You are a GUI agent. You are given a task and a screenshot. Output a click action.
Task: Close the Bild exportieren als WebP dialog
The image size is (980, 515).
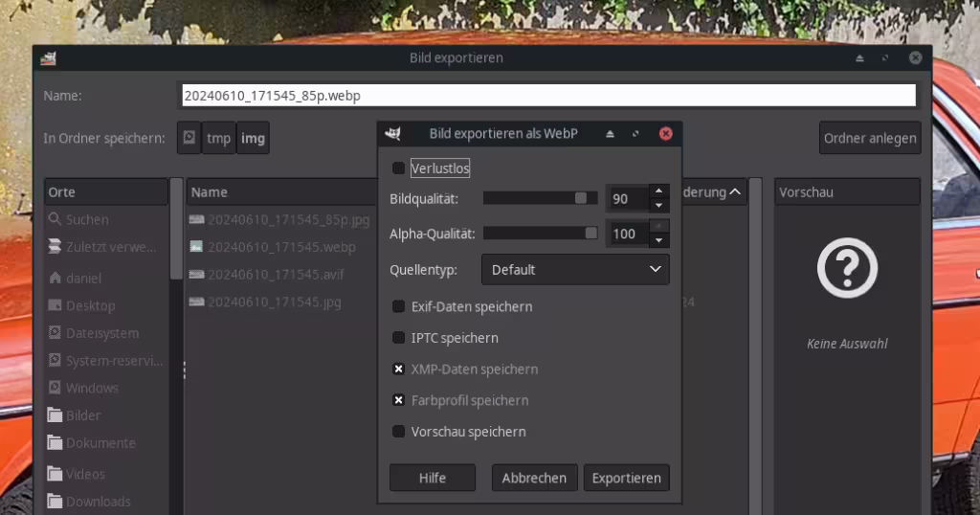pos(666,134)
